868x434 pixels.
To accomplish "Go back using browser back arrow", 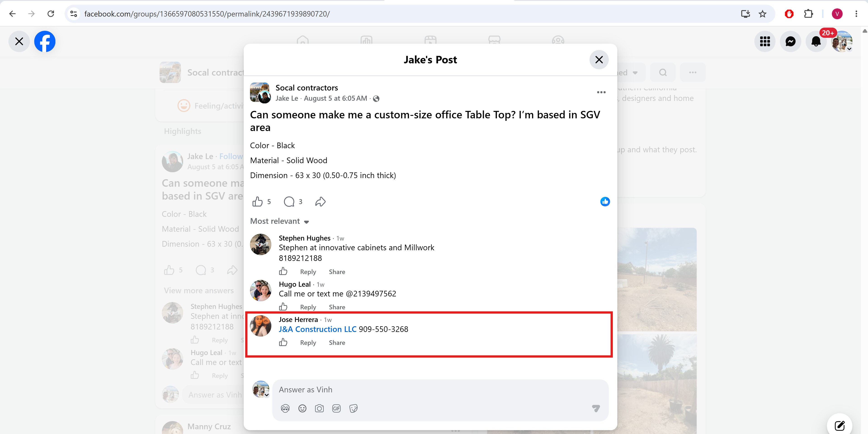I will pyautogui.click(x=12, y=14).
